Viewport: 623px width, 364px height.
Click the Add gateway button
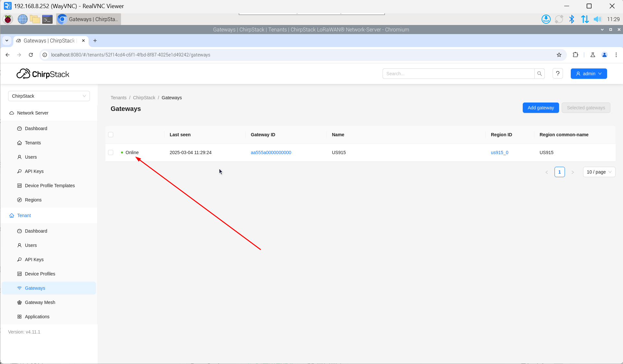point(541,108)
